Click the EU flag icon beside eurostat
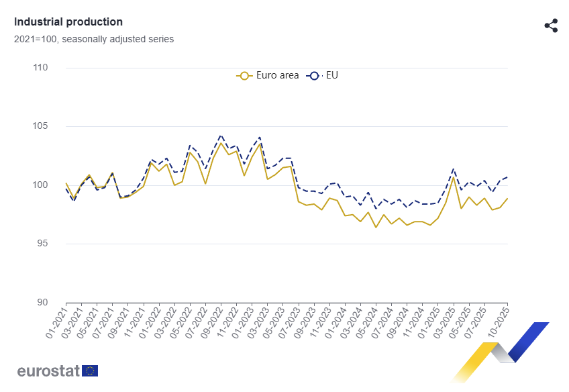569x392 pixels. [x=90, y=371]
